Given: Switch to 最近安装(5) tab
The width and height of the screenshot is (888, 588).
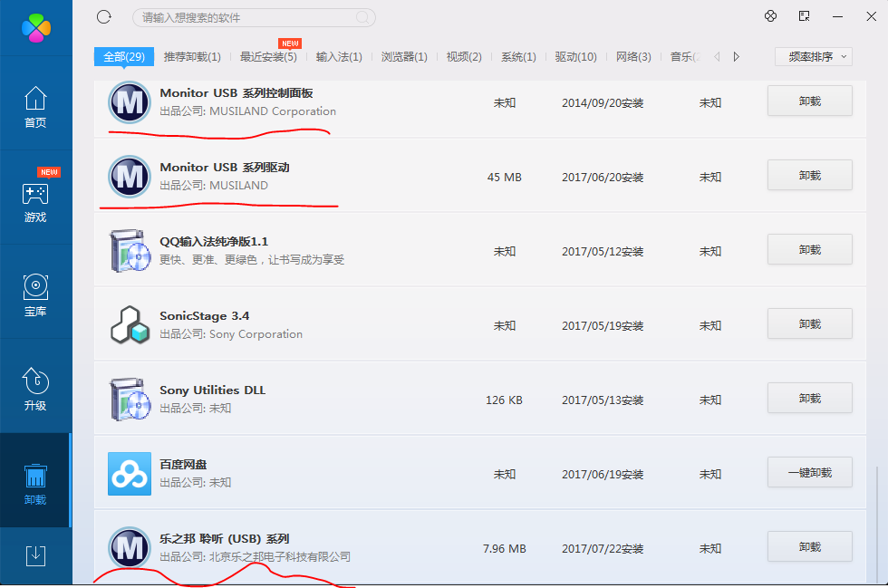Looking at the screenshot, I should point(268,57).
